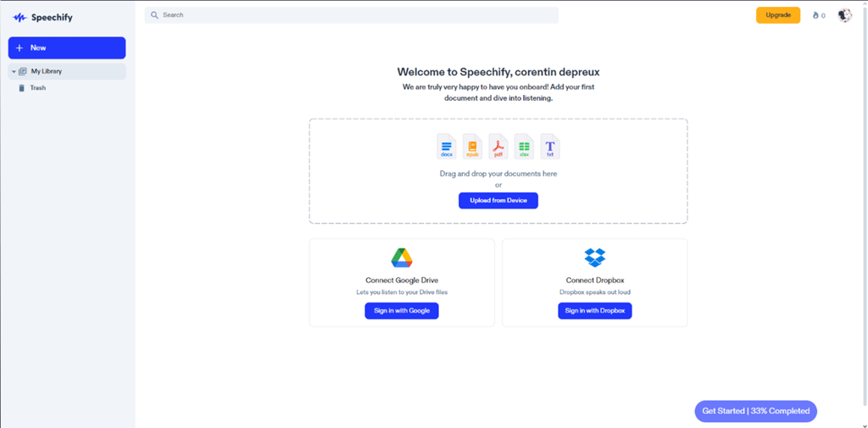The width and height of the screenshot is (868, 428).
Task: Click the txt file type icon
Action: pyautogui.click(x=550, y=147)
